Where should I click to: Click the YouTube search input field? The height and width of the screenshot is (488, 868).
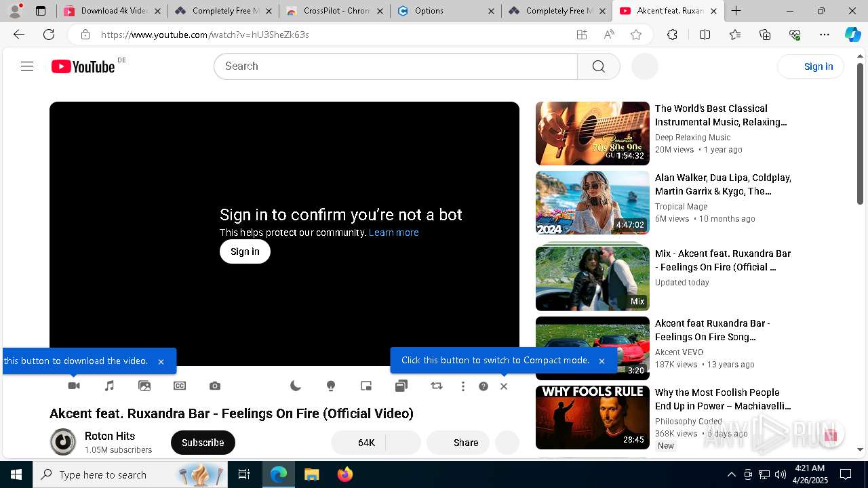395,66
